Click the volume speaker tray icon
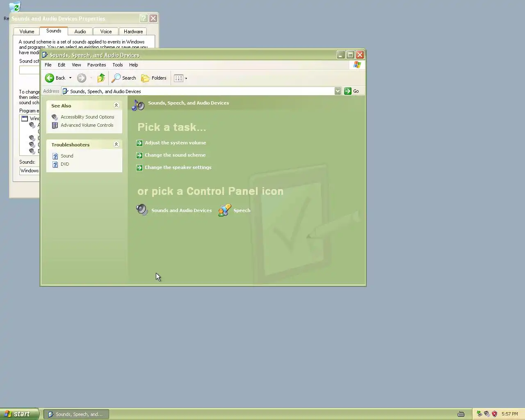 pos(486,414)
